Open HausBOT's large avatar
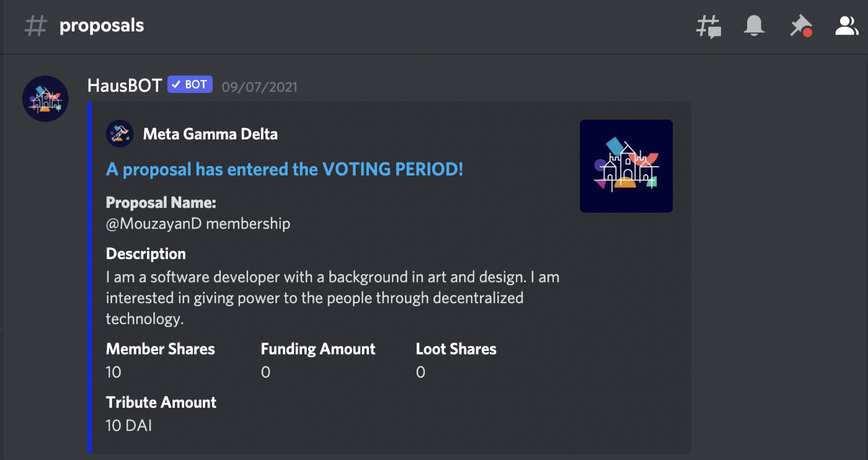This screenshot has height=460, width=868. point(45,99)
